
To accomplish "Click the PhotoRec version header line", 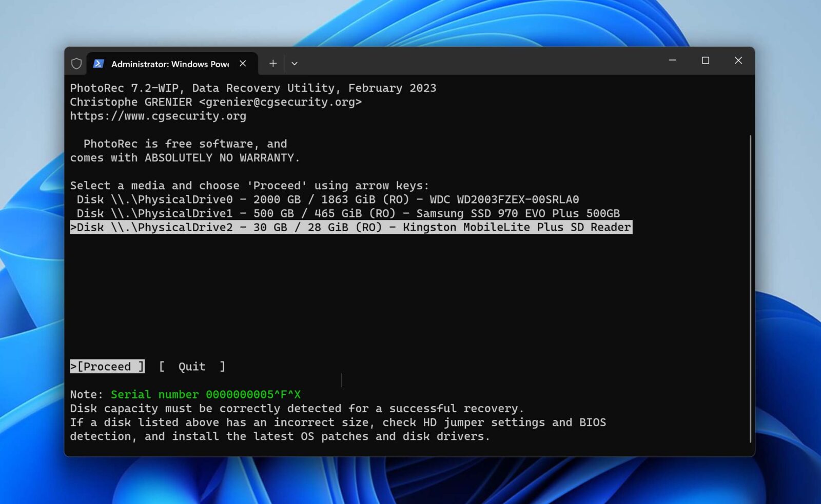I will pyautogui.click(x=253, y=88).
